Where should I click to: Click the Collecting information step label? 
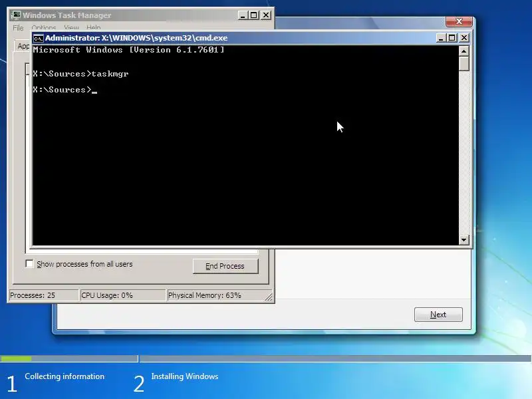65,376
